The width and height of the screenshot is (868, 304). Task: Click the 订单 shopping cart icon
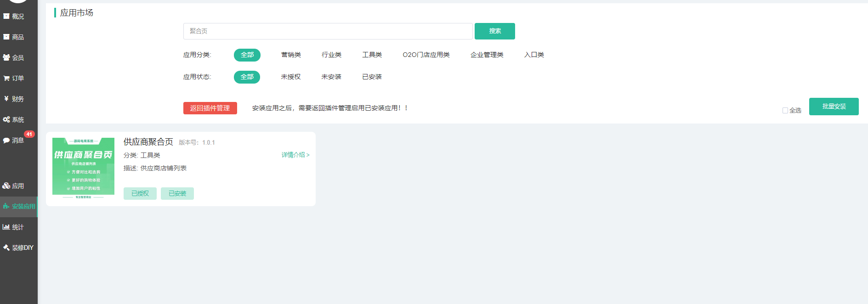click(x=6, y=78)
